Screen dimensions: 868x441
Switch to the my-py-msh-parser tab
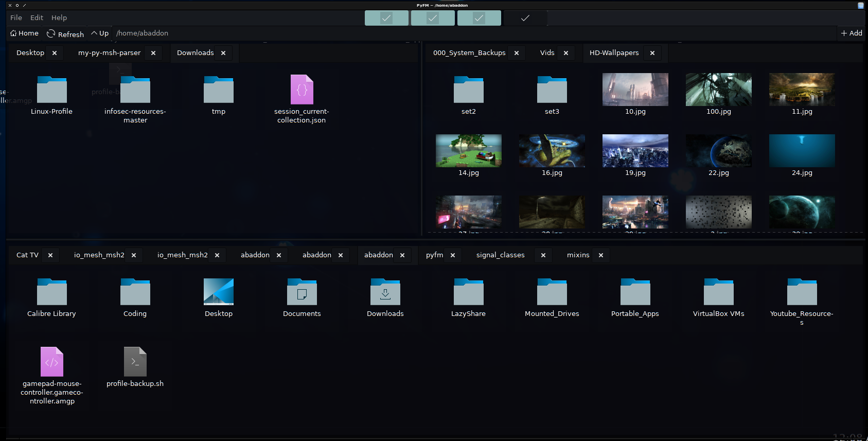109,52
